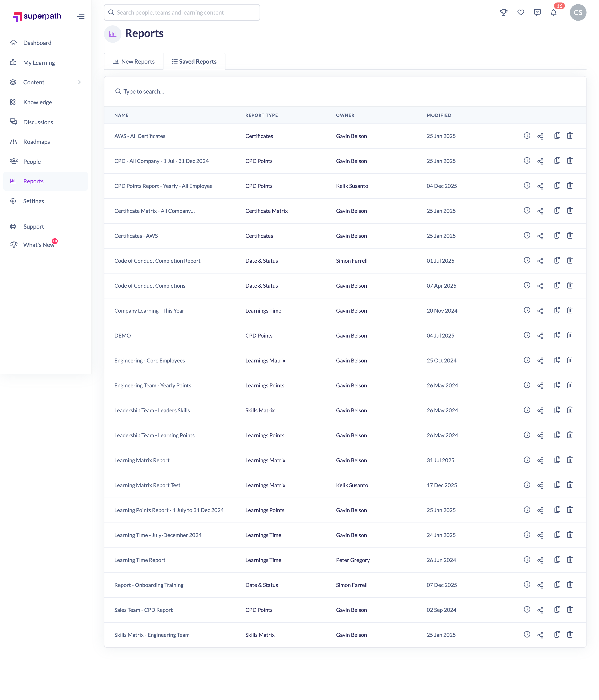Image resolution: width=599 pixels, height=700 pixels.
Task: Duplicate the AWS - All Certificates report
Action: (557, 136)
